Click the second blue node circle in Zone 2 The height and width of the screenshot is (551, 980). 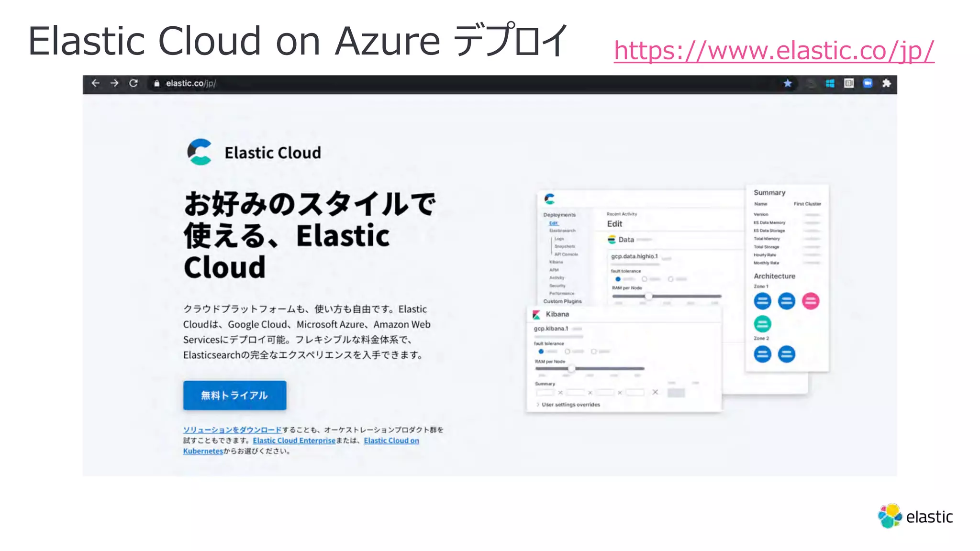tap(787, 354)
